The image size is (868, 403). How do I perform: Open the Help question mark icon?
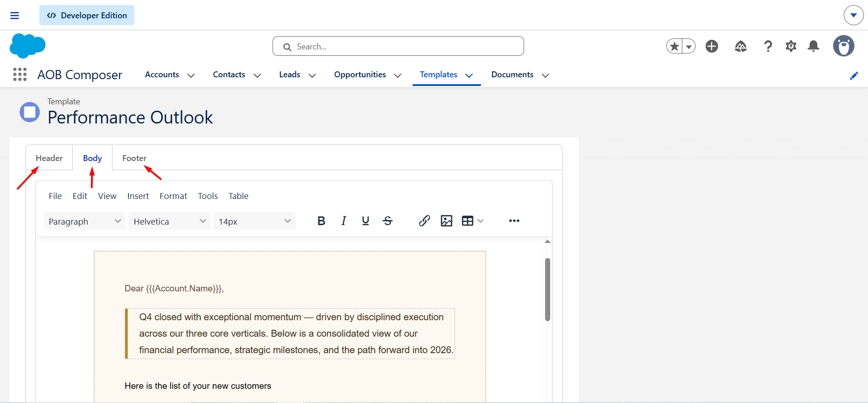(x=768, y=46)
